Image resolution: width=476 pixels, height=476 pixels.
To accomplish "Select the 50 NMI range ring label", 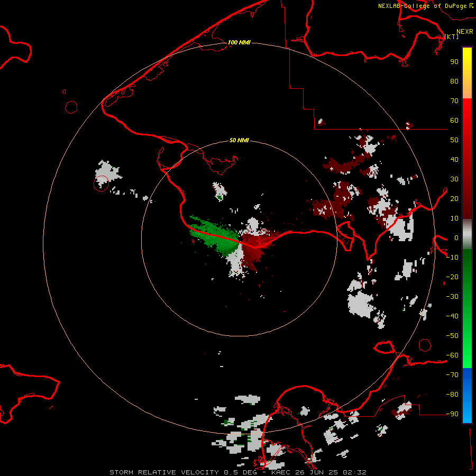I will [239, 140].
